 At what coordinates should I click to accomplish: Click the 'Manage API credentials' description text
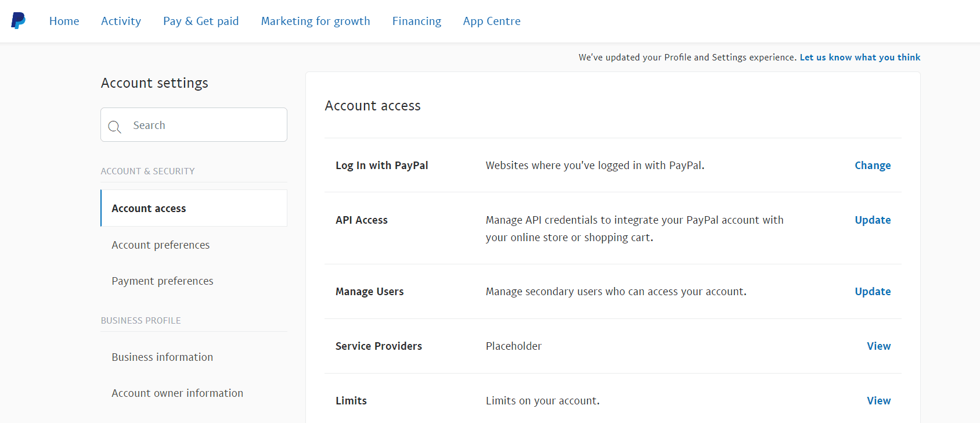point(635,228)
